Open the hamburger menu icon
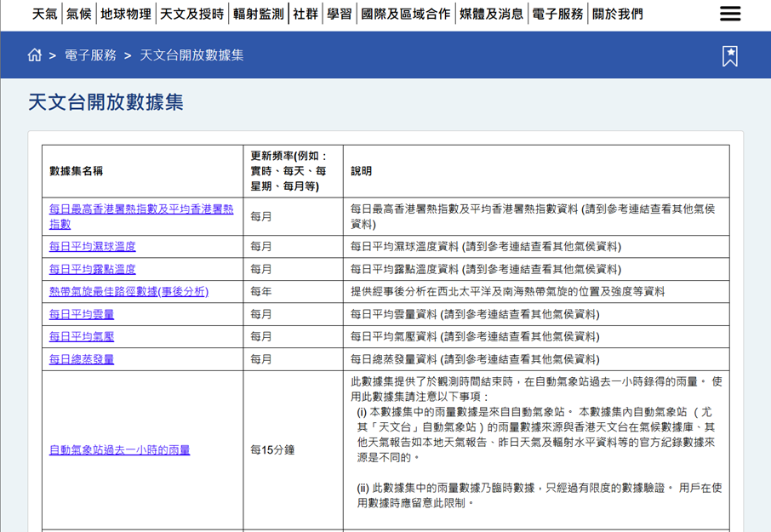 click(729, 14)
